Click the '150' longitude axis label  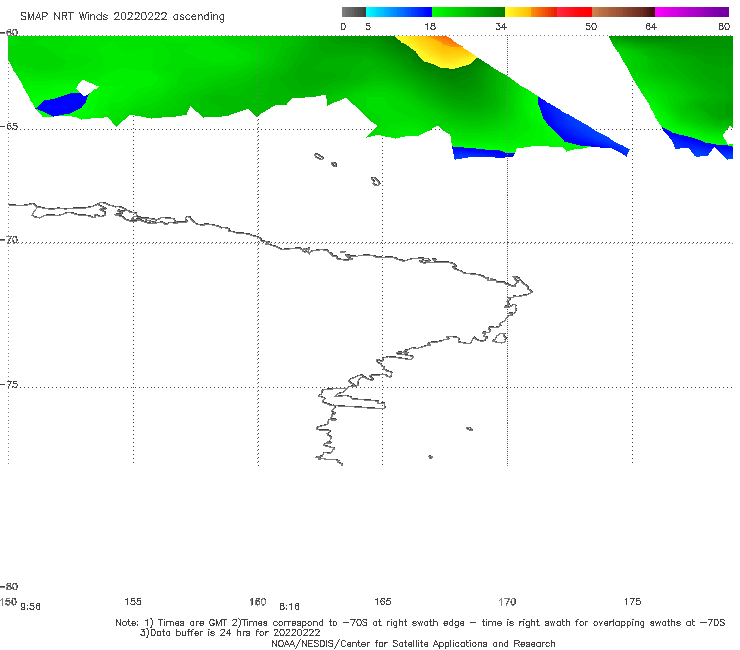8,602
